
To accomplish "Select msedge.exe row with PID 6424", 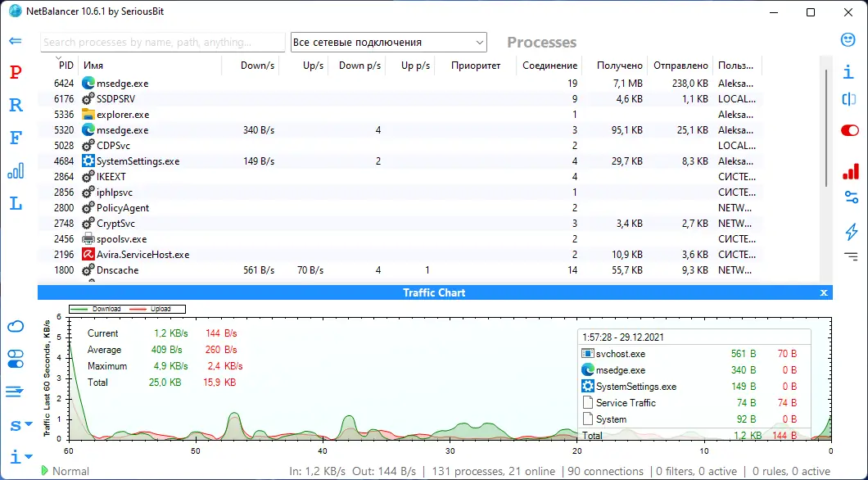I will [x=400, y=84].
